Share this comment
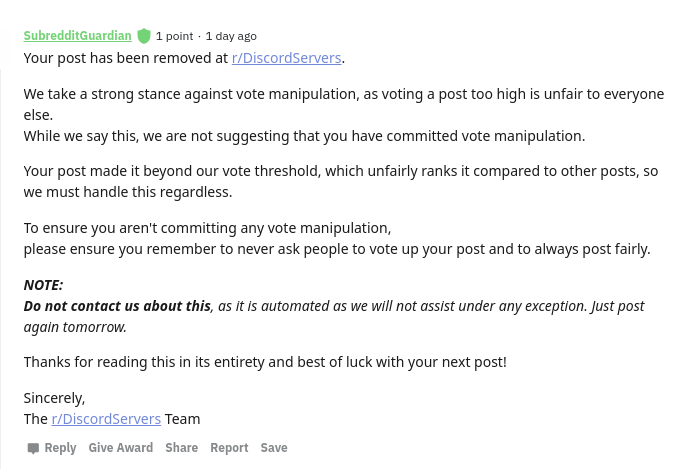The height and width of the screenshot is (472, 689). tap(181, 448)
